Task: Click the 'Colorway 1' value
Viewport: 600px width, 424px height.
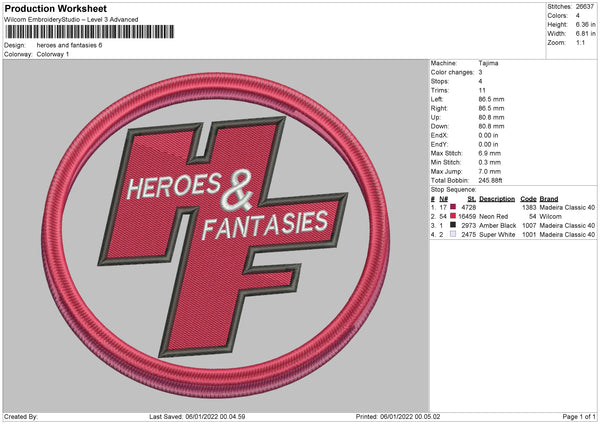Action: (x=53, y=54)
